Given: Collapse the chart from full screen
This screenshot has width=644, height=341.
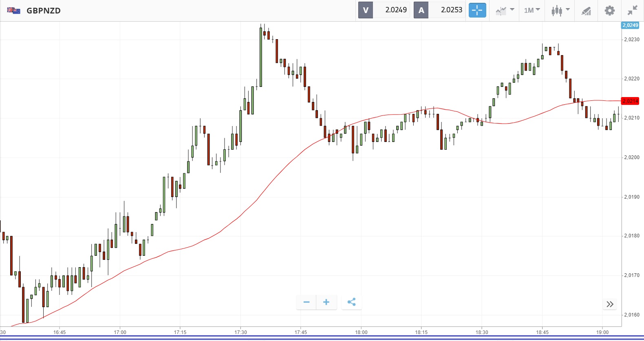Looking at the screenshot, I should click(x=633, y=10).
